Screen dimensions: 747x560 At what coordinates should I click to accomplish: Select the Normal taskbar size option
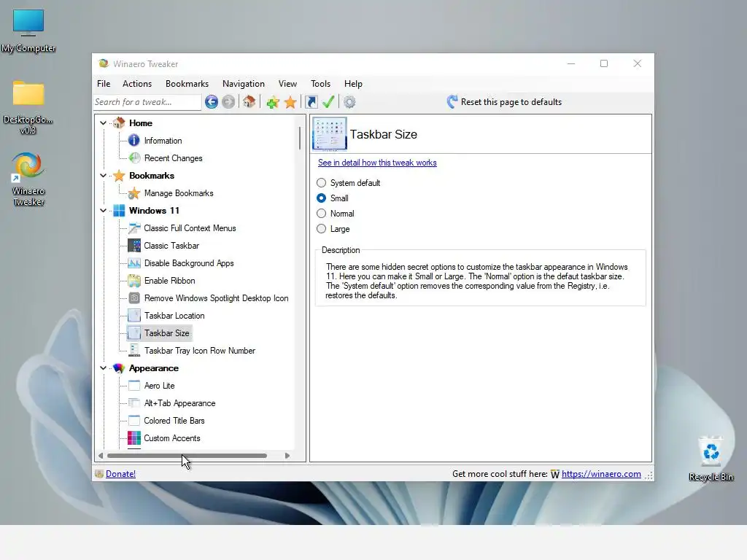[x=322, y=214]
